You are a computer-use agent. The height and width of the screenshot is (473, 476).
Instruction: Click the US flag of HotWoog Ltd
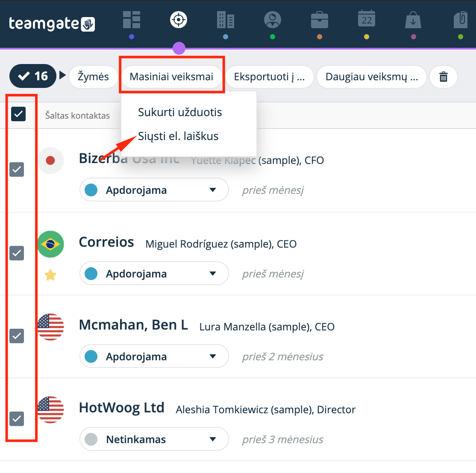pyautogui.click(x=51, y=410)
